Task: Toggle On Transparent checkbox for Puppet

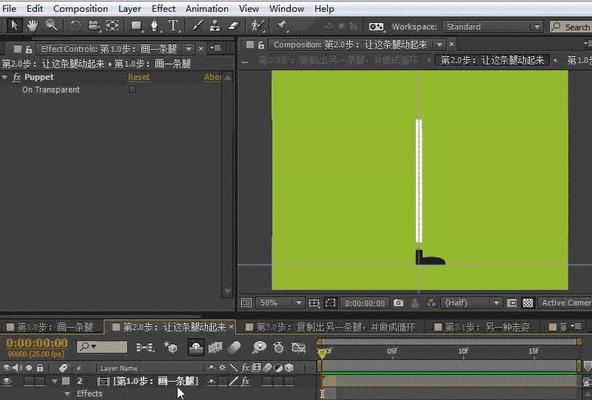Action: pos(132,90)
